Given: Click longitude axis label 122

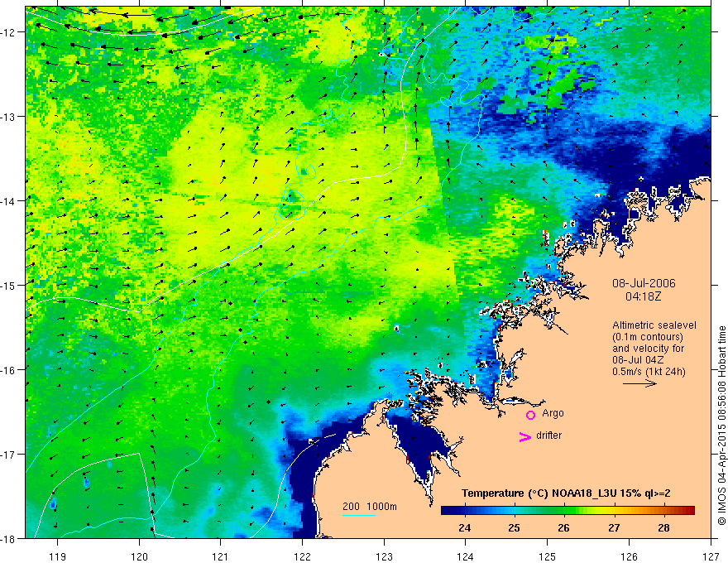Looking at the screenshot, I should (302, 556).
